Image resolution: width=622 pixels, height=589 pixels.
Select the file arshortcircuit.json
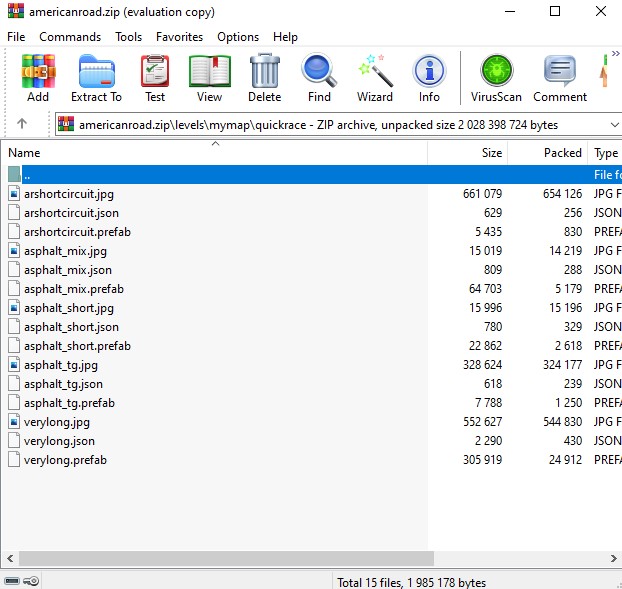click(71, 213)
